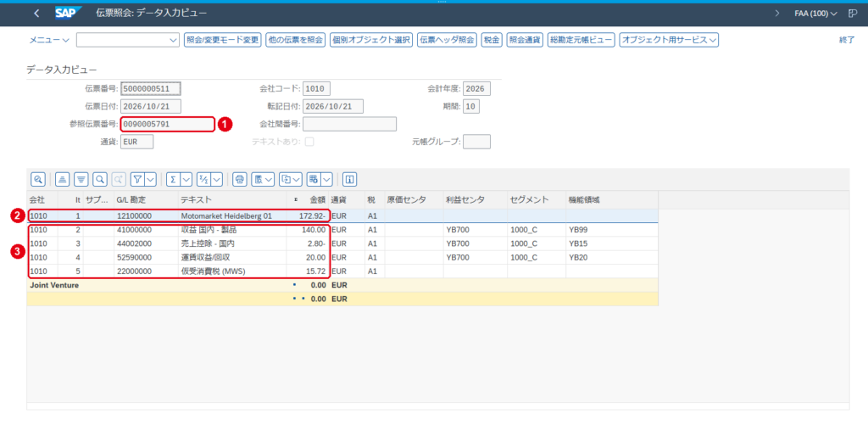Screen dimensions: 868x425
Task: Click the 金額 column header
Action: tap(307, 199)
